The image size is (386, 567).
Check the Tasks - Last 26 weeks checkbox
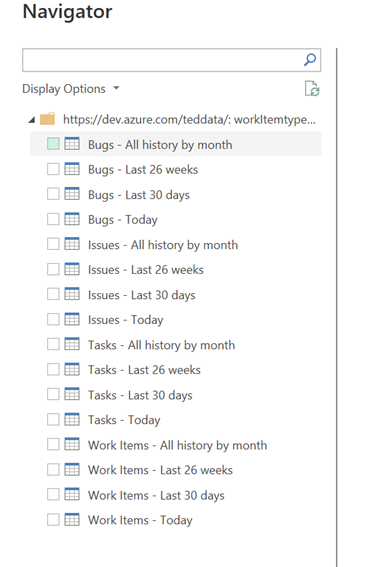(x=53, y=369)
